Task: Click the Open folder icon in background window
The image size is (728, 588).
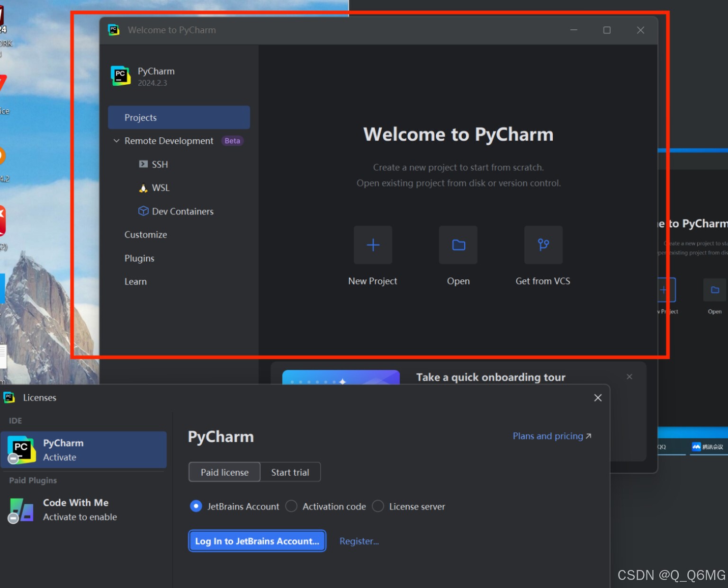Action: [715, 289]
